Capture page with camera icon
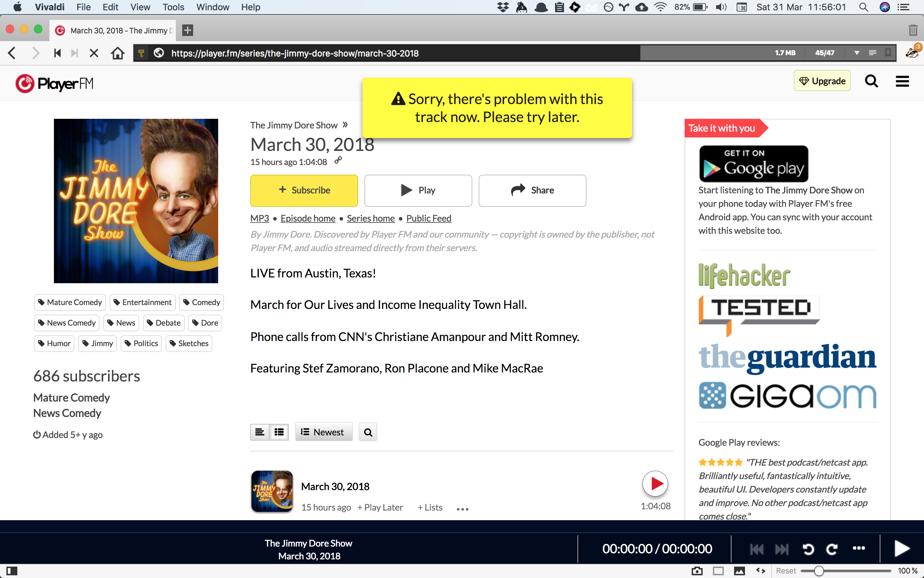 click(697, 571)
